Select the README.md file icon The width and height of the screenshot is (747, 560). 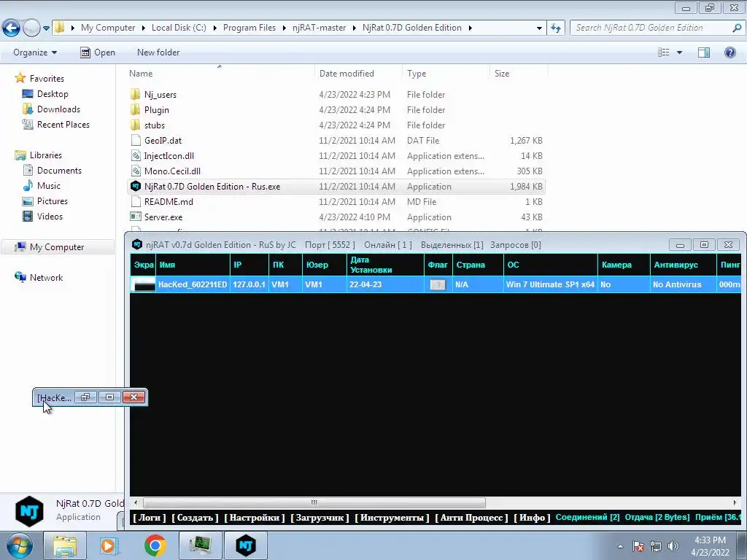(x=136, y=201)
